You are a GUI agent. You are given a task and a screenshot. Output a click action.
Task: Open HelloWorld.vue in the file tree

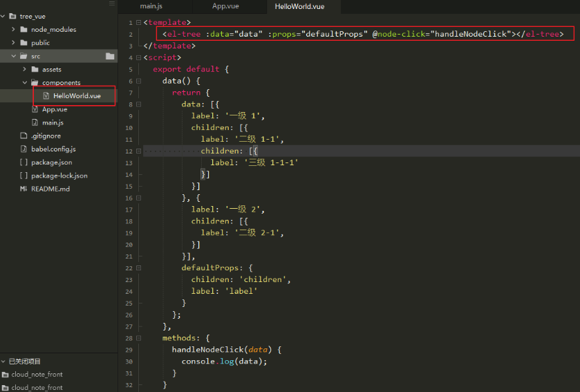click(x=77, y=96)
